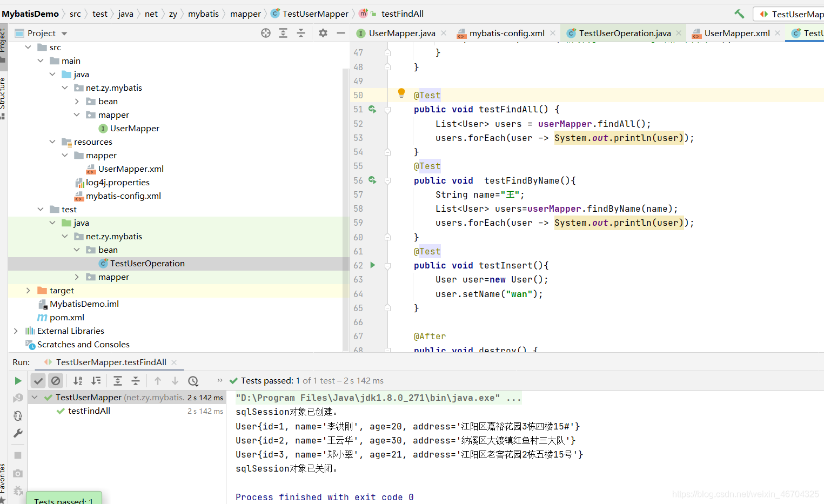Click the Select Opened File locate icon

tap(266, 33)
